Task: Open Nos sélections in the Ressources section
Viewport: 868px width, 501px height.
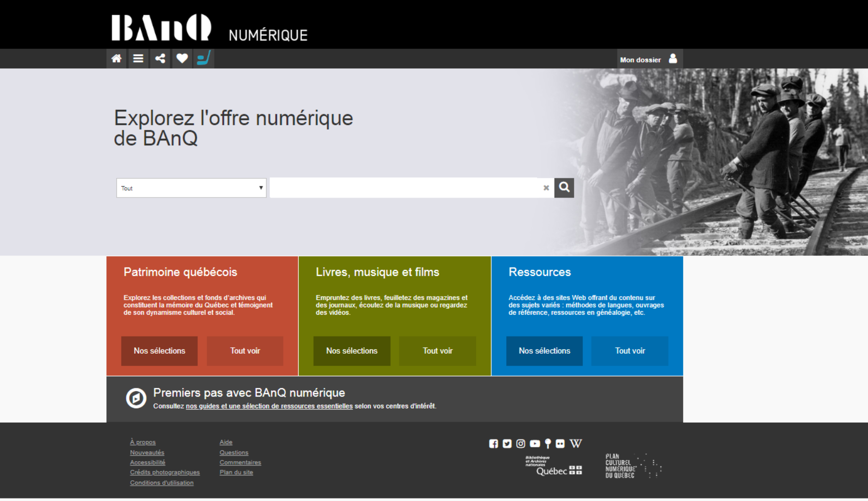Action: (544, 351)
